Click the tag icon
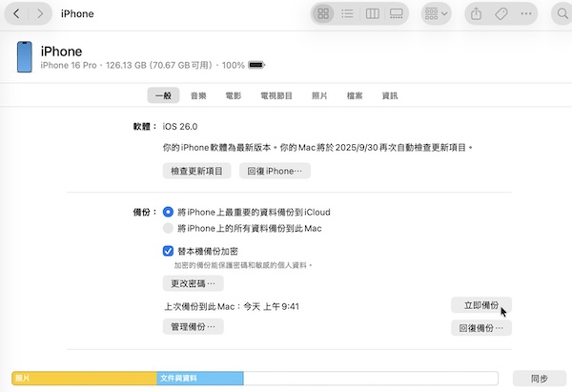Viewport: 572px width, 392px height. point(501,14)
